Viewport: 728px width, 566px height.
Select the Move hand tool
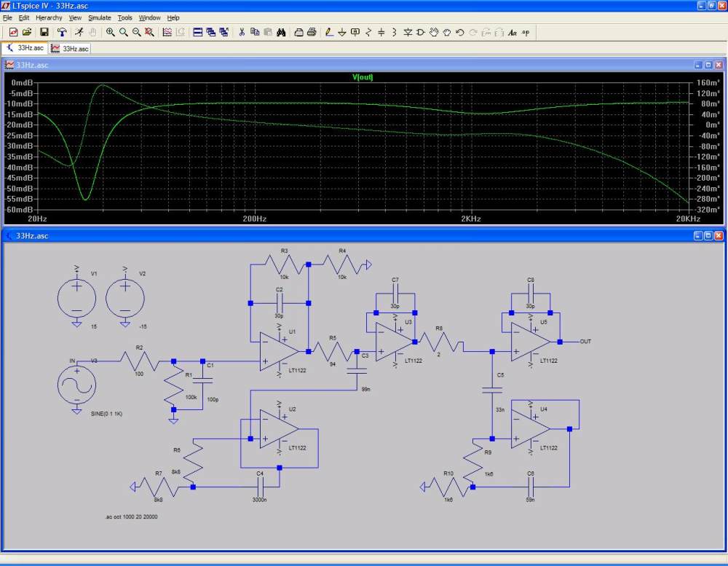(x=434, y=32)
